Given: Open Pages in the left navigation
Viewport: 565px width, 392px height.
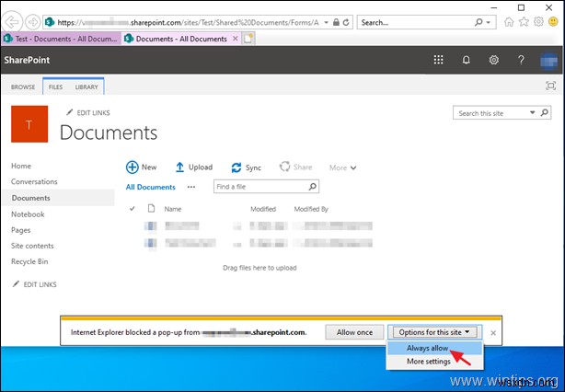Looking at the screenshot, I should (20, 230).
